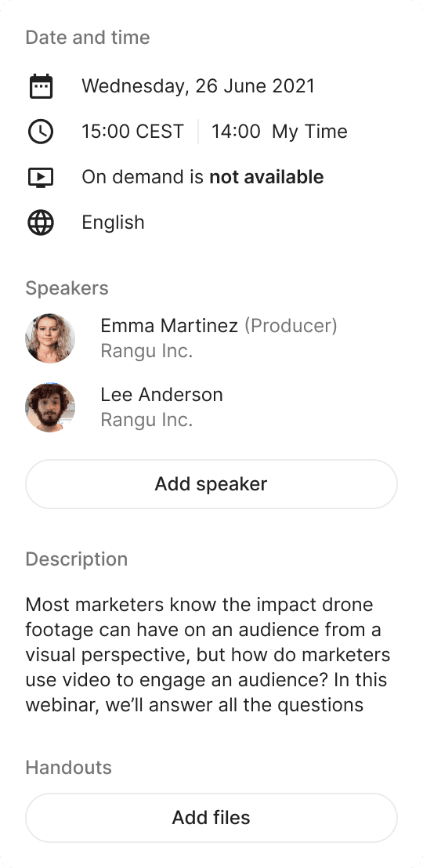Click the Speakers heading
423x868 pixels.
click(67, 288)
